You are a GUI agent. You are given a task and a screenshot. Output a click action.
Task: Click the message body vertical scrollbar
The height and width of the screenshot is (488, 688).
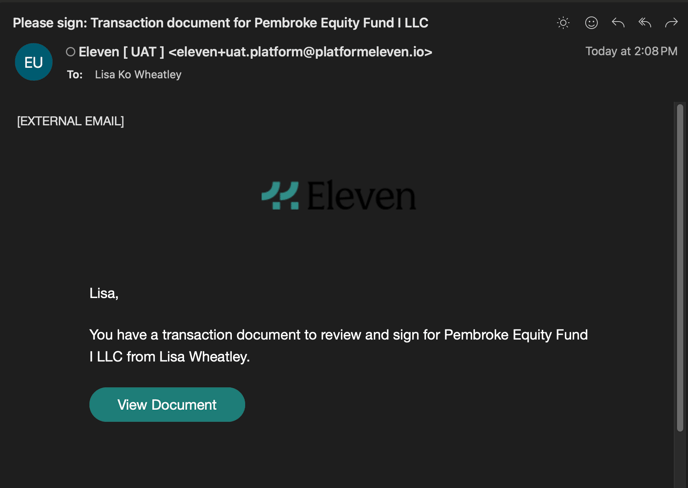pos(680,268)
